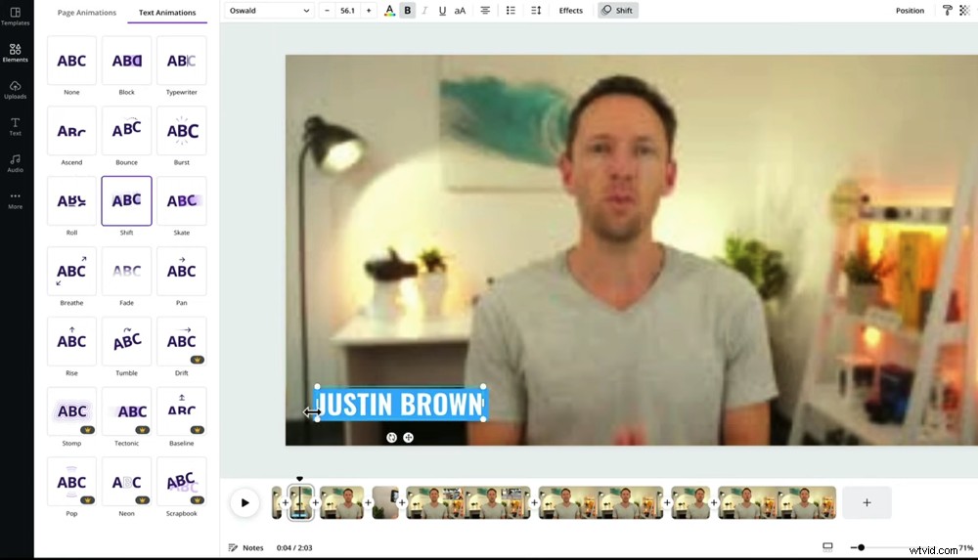The width and height of the screenshot is (978, 560).
Task: Increase font size with plus button
Action: (x=369, y=11)
